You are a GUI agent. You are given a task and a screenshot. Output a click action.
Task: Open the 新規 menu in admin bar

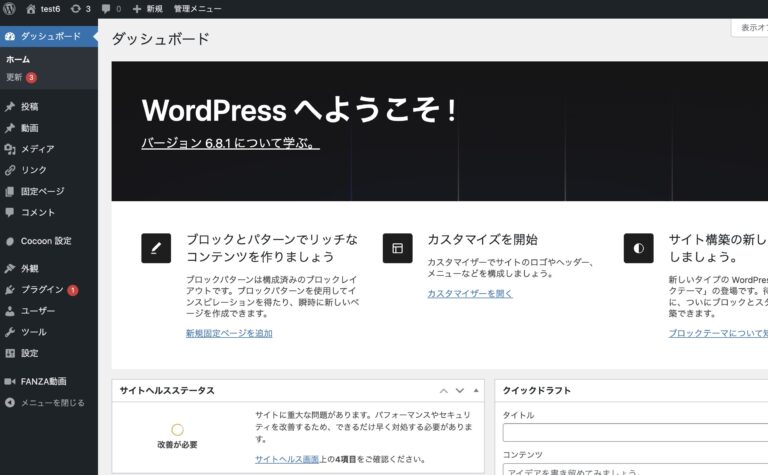[x=147, y=8]
